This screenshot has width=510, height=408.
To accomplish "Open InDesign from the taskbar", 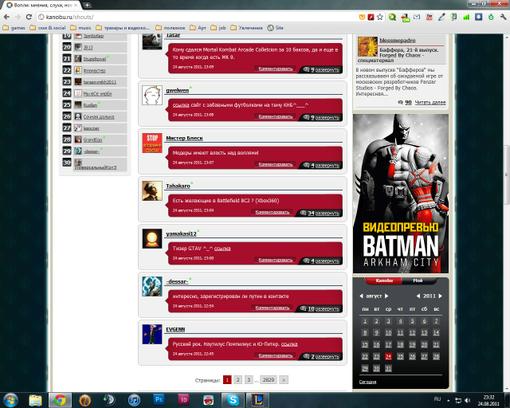I will (x=184, y=400).
